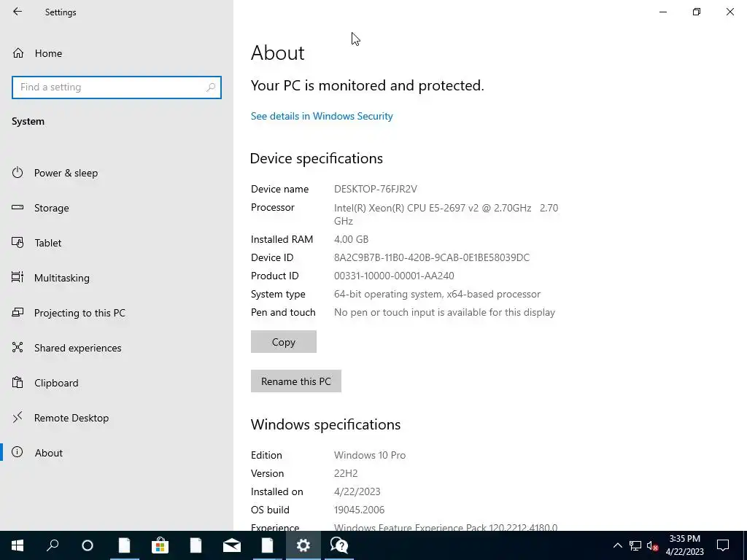Click the Version value 22H2
The height and width of the screenshot is (560, 747).
pyautogui.click(x=346, y=473)
